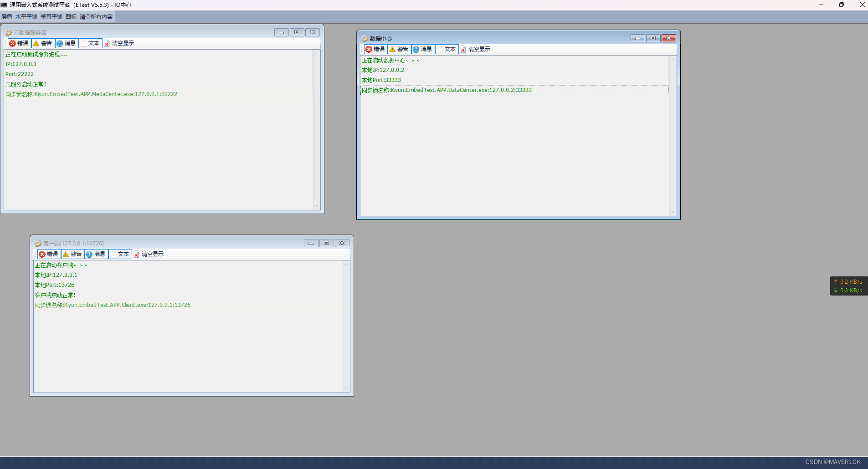Close the 数据中心 child window
Viewport: 868px width, 469px height.
[669, 38]
